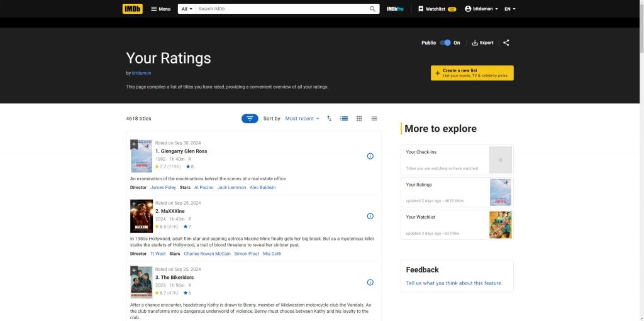Change your 7 rating for MaXXXine
This screenshot has width=644, height=321.
[x=187, y=227]
